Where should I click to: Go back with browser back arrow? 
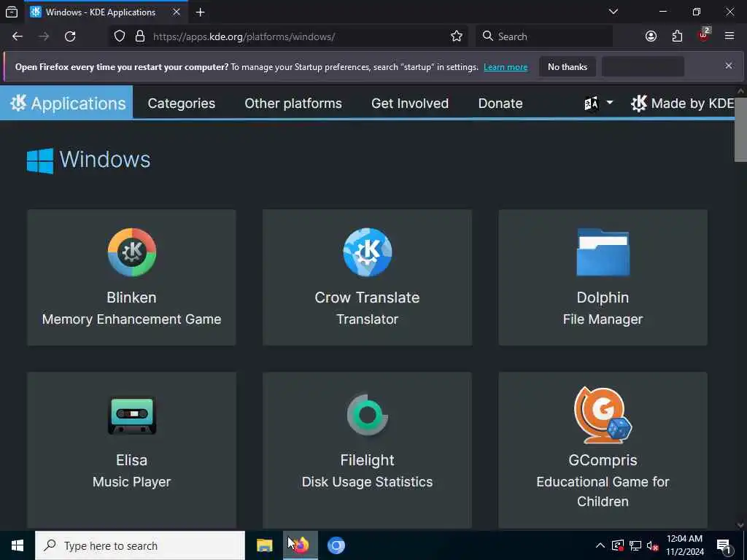click(x=18, y=36)
